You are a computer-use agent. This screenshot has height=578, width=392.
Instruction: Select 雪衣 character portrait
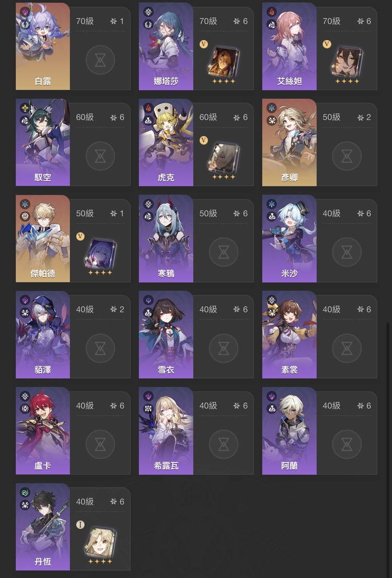pyautogui.click(x=166, y=334)
